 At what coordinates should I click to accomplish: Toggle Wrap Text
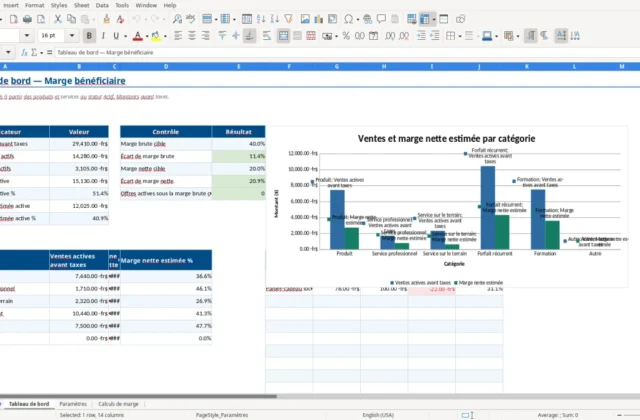(x=267, y=36)
